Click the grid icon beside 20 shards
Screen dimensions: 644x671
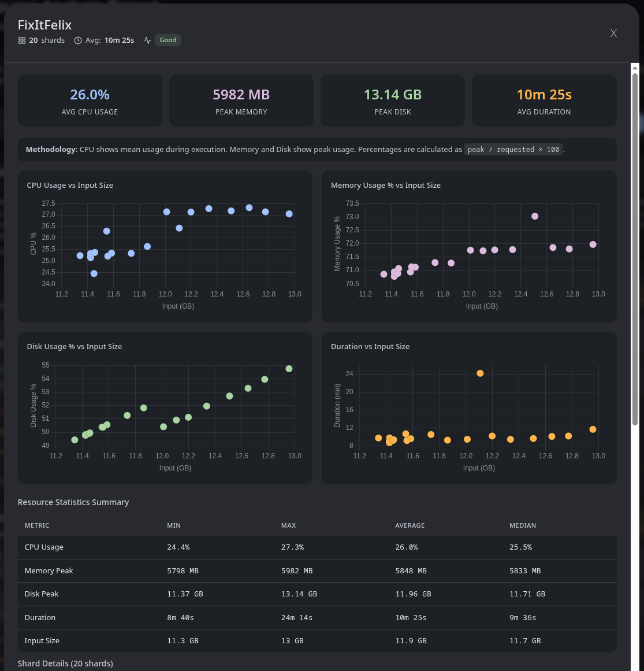coord(22,40)
